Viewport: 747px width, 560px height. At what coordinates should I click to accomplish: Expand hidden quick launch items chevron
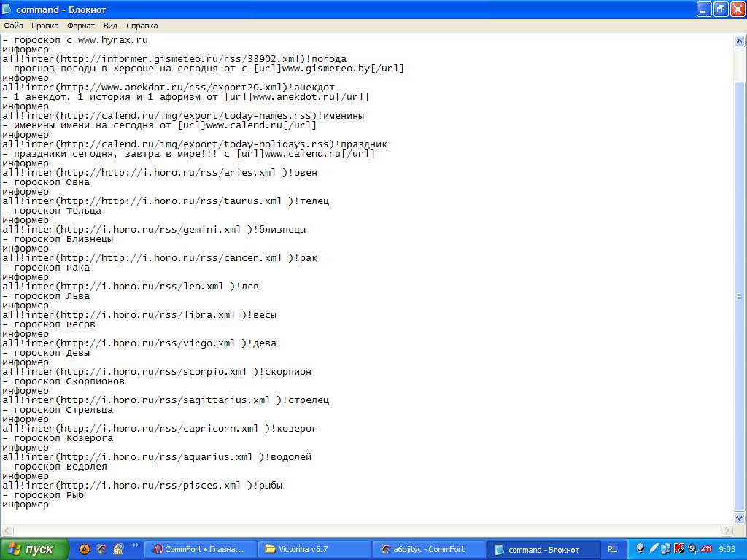tap(136, 545)
